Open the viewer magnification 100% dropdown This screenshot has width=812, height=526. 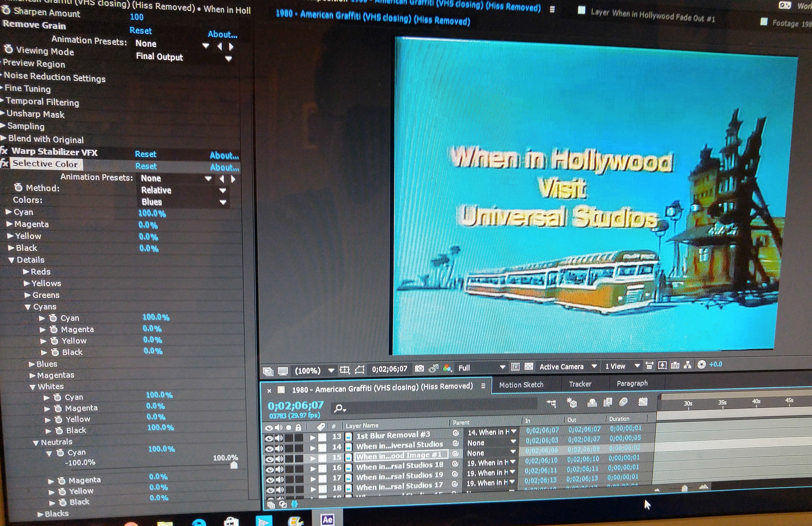(315, 371)
